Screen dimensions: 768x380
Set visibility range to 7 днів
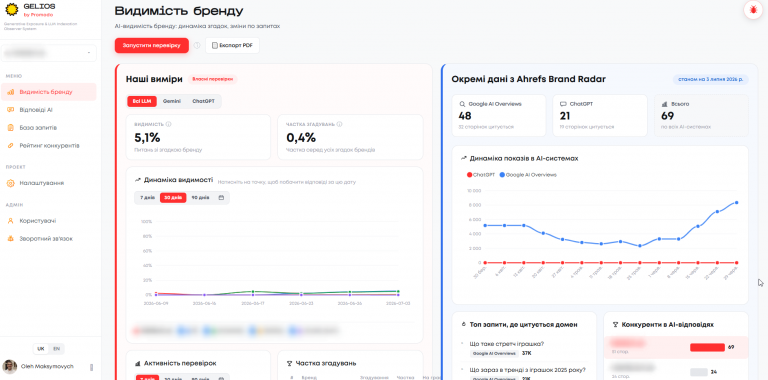(147, 198)
